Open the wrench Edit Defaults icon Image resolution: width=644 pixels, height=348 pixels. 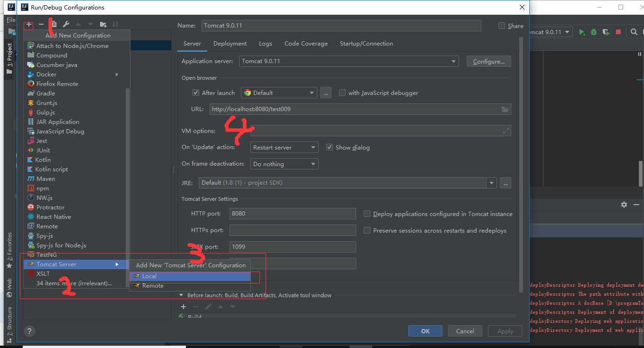coord(66,24)
